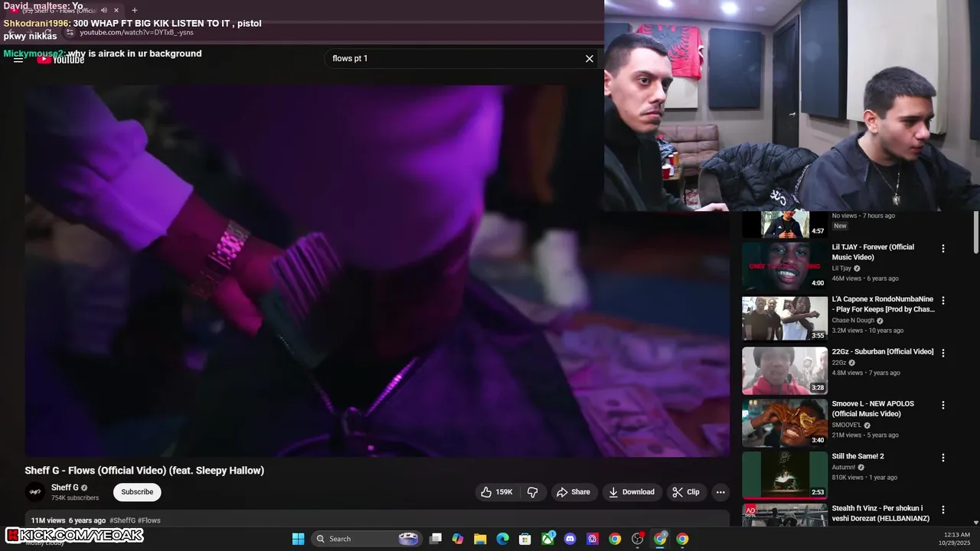
Task: Open more actions menu beside Clip
Action: [x=720, y=492]
